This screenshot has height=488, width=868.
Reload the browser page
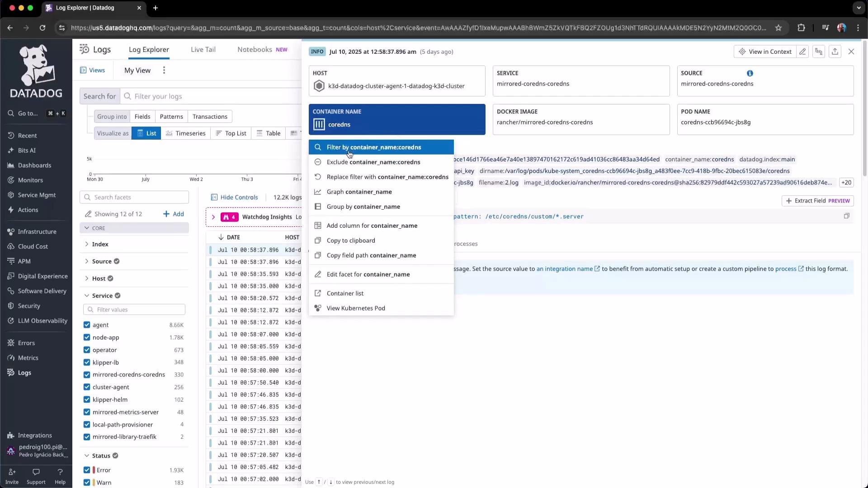[42, 28]
